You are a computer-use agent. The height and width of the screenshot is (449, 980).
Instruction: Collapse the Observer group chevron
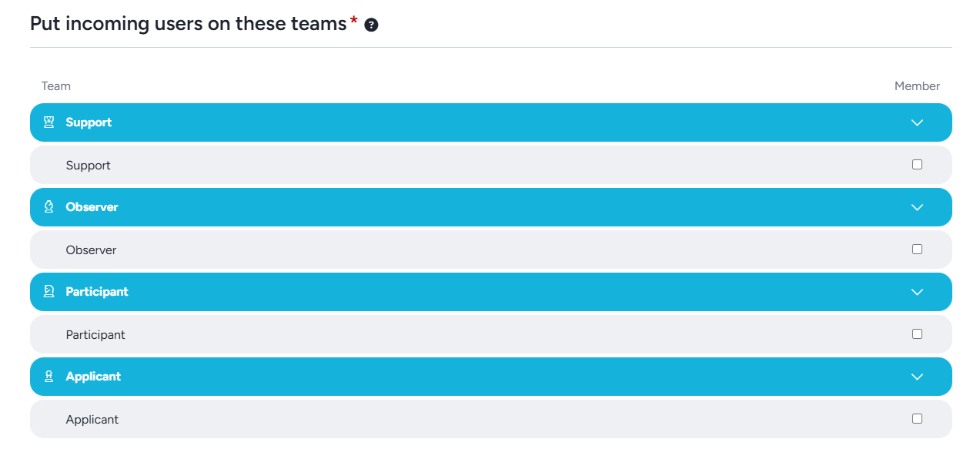coord(917,207)
